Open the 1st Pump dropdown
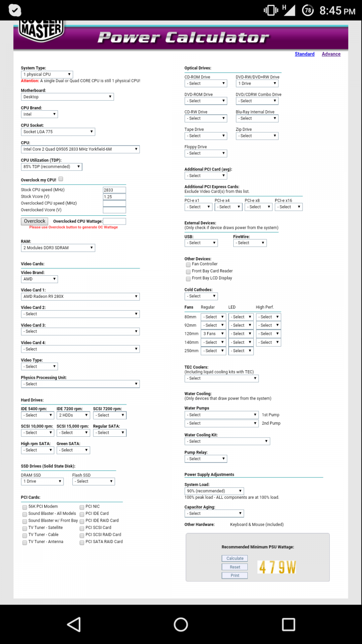This screenshot has width=362, height=644. point(222,415)
